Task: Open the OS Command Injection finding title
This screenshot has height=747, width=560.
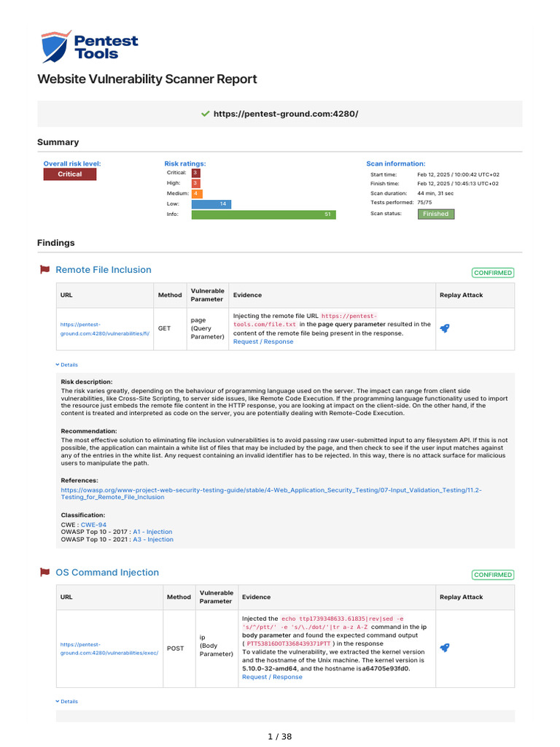Action: [x=107, y=572]
